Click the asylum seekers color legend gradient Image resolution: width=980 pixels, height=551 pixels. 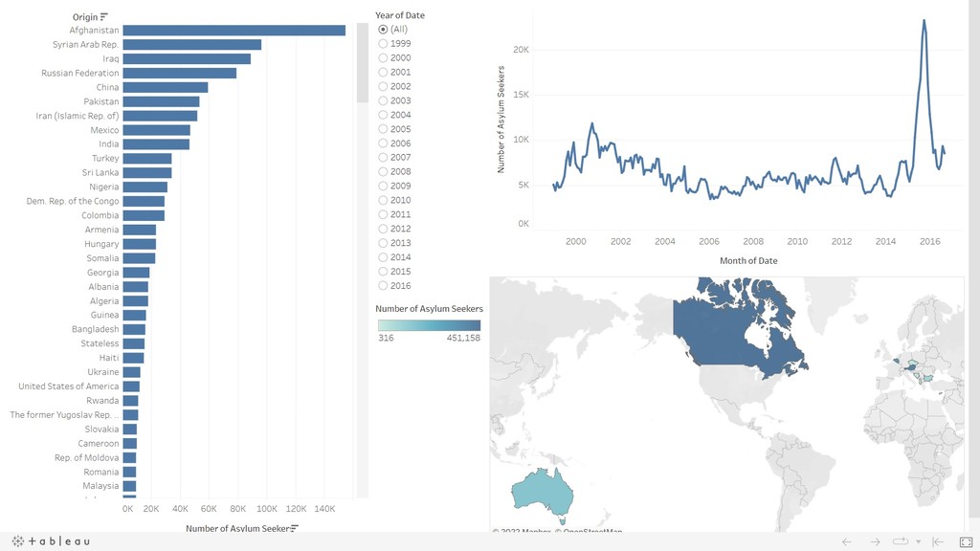(x=430, y=325)
